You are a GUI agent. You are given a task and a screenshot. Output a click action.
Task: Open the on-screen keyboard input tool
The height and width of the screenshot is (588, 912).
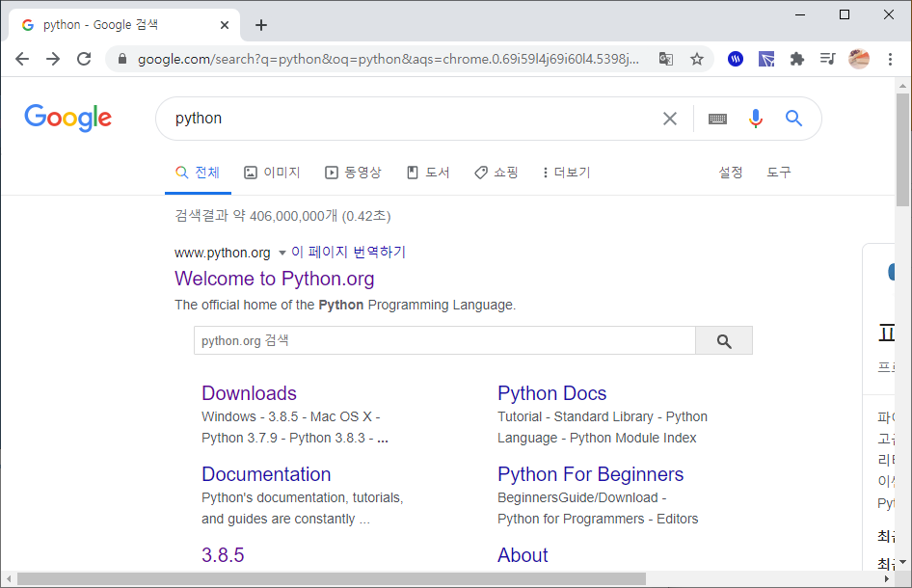click(x=717, y=119)
